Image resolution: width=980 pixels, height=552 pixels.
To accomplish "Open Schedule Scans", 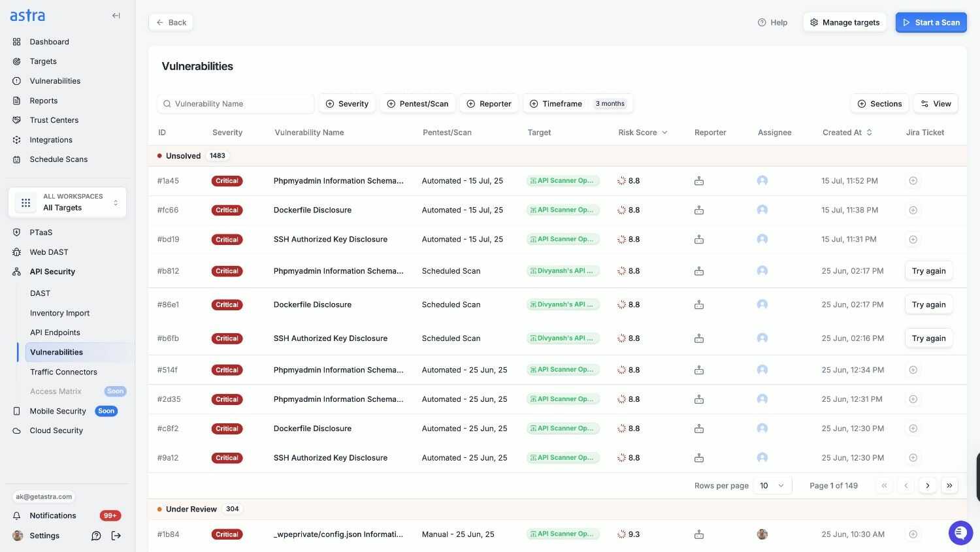I will pyautogui.click(x=58, y=159).
